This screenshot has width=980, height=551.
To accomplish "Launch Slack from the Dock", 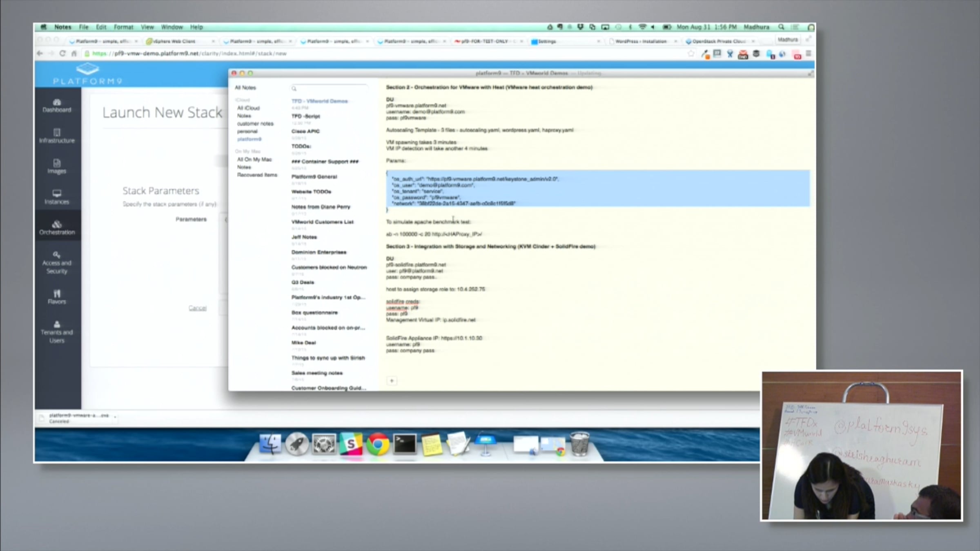I will [351, 444].
